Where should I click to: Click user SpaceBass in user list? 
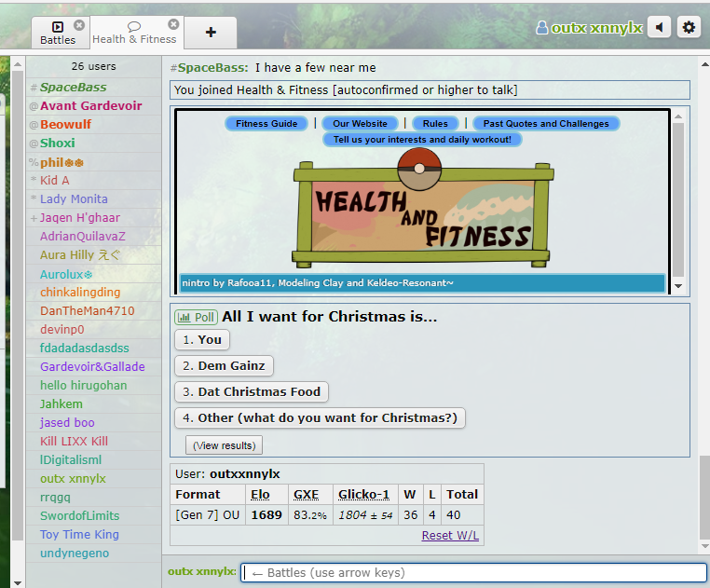click(x=94, y=87)
